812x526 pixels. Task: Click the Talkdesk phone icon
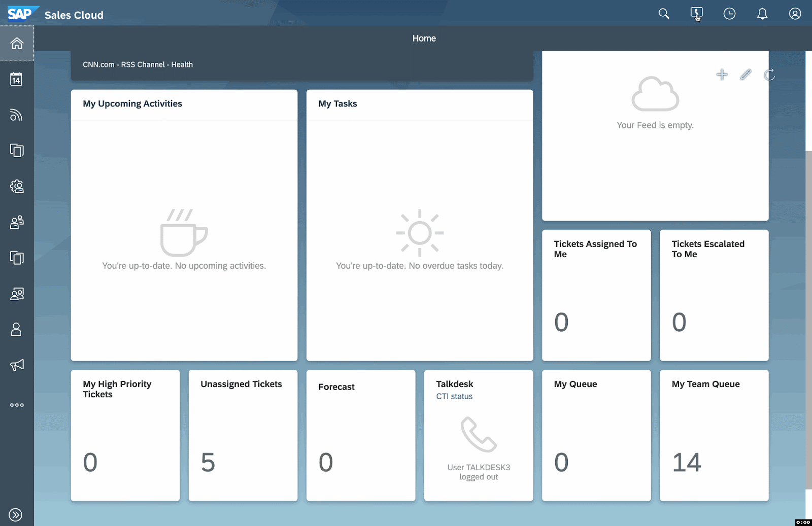pyautogui.click(x=479, y=434)
